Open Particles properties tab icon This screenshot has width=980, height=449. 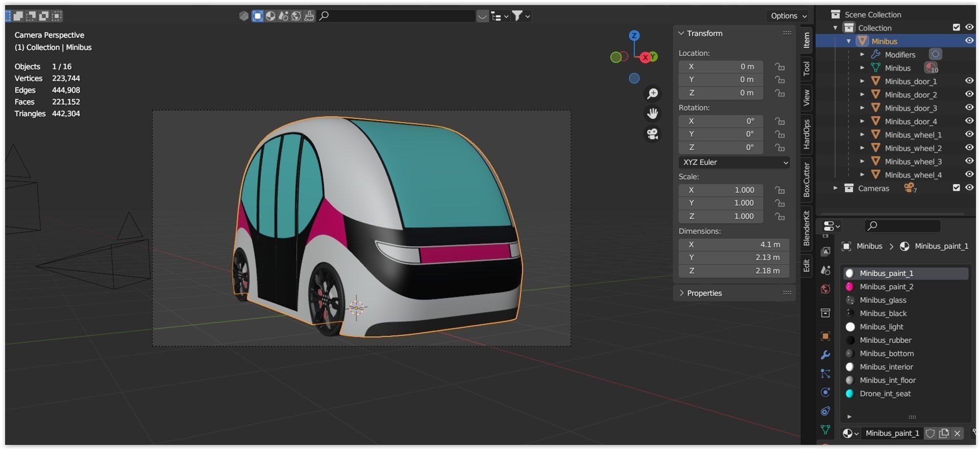(x=825, y=373)
